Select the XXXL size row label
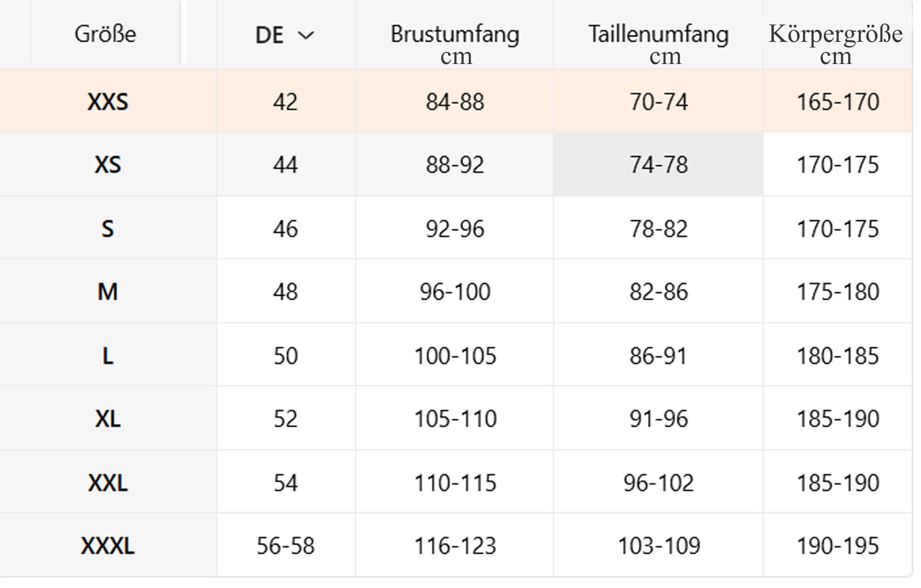 pos(108,546)
